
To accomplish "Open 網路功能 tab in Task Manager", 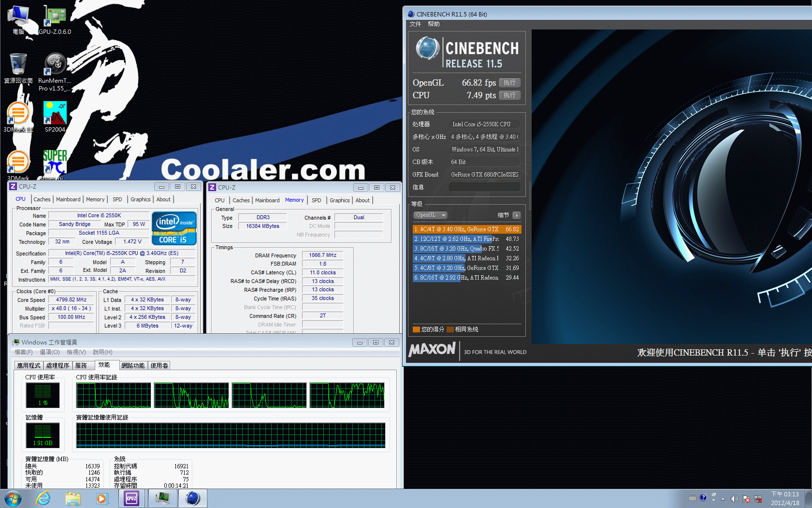I will click(133, 366).
